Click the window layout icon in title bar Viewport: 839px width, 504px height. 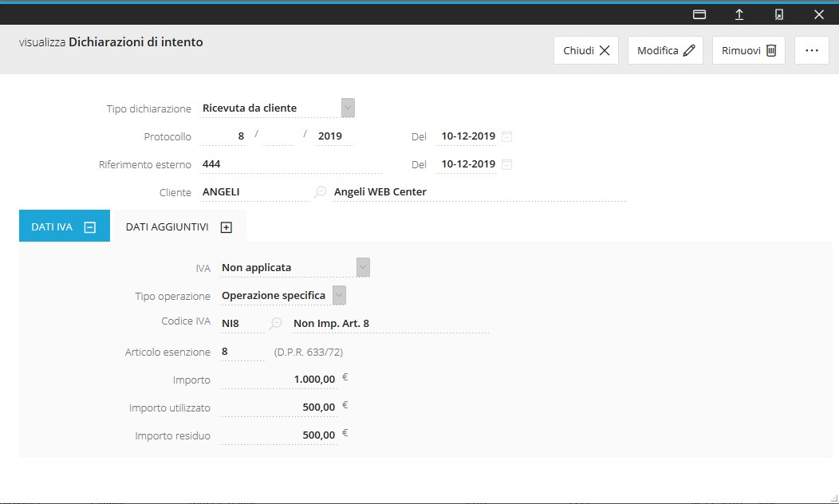699,14
